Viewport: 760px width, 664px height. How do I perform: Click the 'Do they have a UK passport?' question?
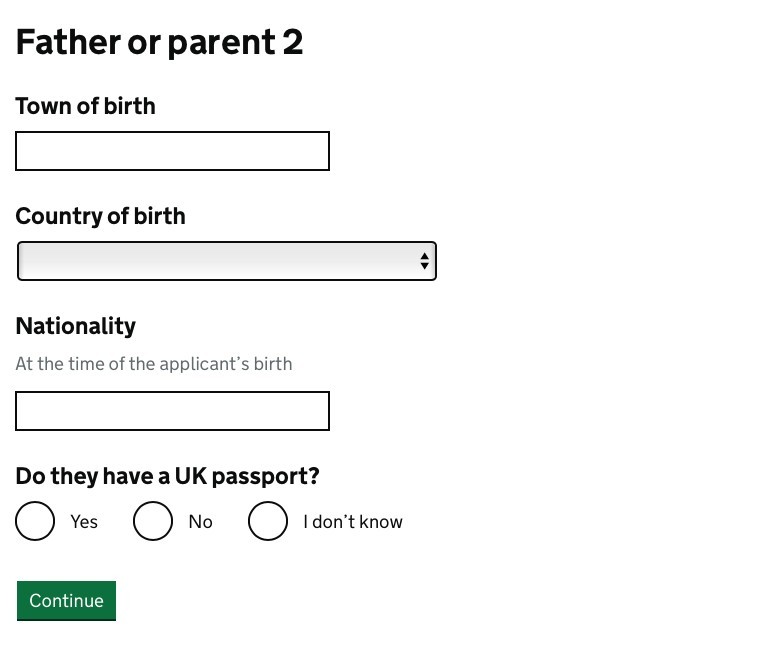pyautogui.click(x=167, y=476)
